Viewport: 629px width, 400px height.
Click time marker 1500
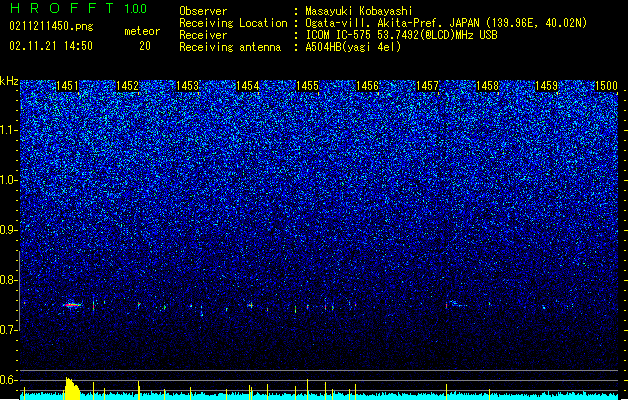[x=606, y=85]
